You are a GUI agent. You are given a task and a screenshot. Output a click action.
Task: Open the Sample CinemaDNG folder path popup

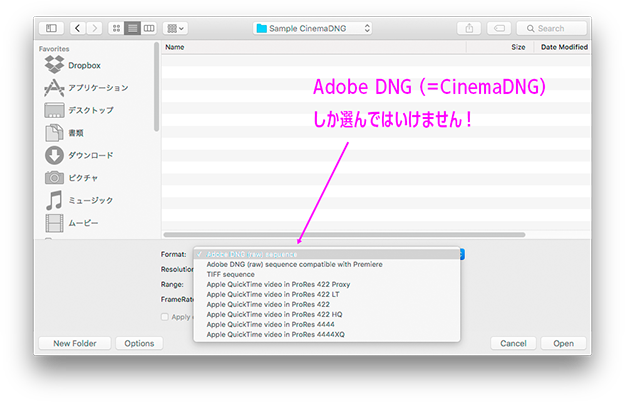(x=313, y=28)
